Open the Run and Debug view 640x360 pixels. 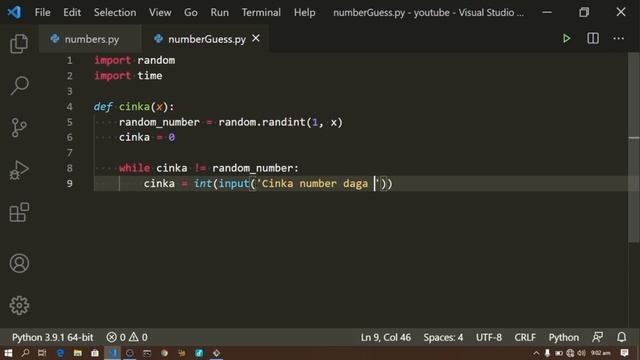(x=19, y=170)
